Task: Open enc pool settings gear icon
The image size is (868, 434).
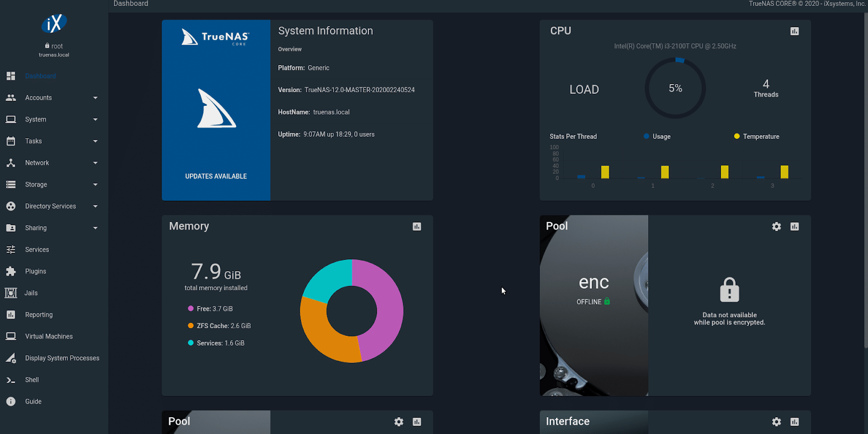Action: 777,227
